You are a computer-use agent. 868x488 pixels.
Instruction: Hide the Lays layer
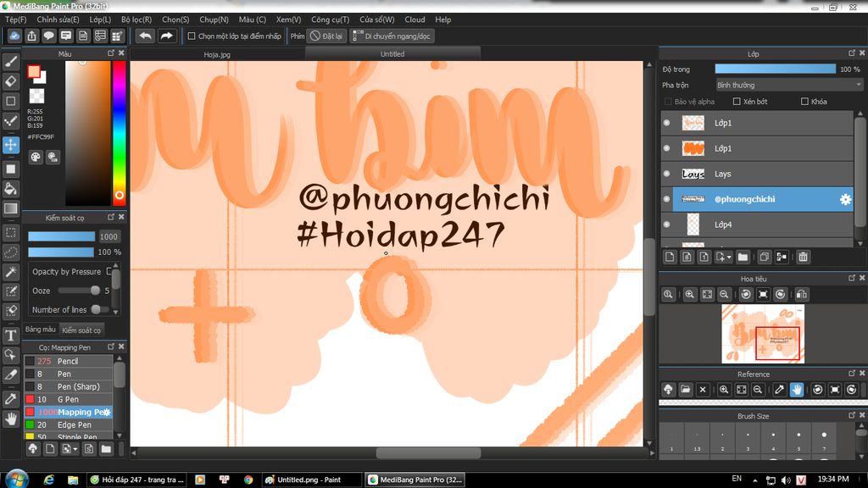pos(666,174)
